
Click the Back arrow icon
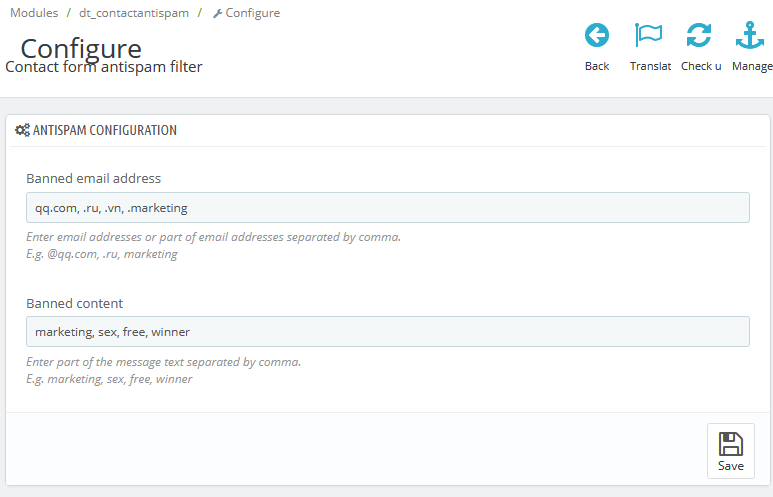(x=597, y=36)
